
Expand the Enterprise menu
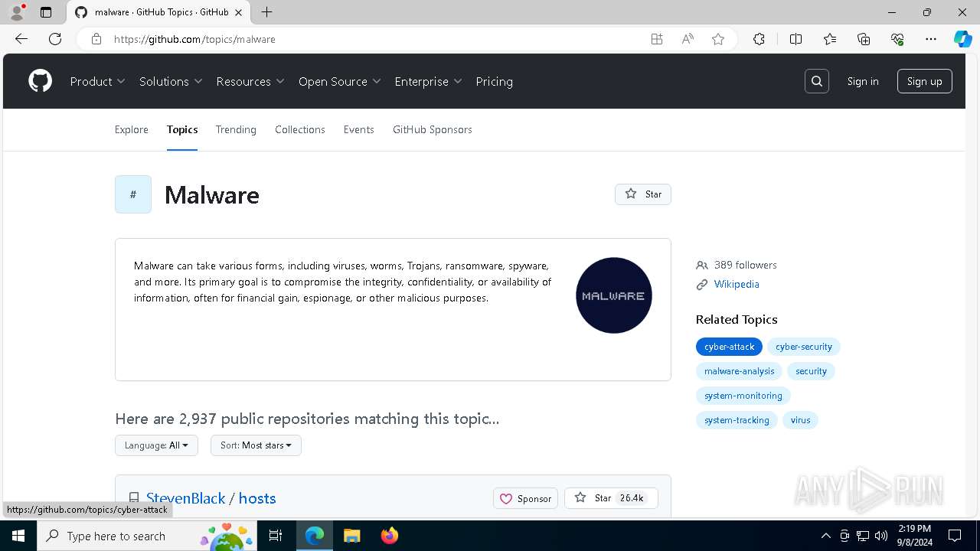[428, 81]
